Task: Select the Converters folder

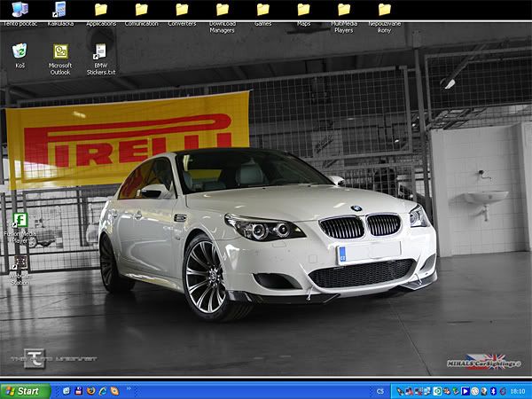Action: (x=182, y=13)
